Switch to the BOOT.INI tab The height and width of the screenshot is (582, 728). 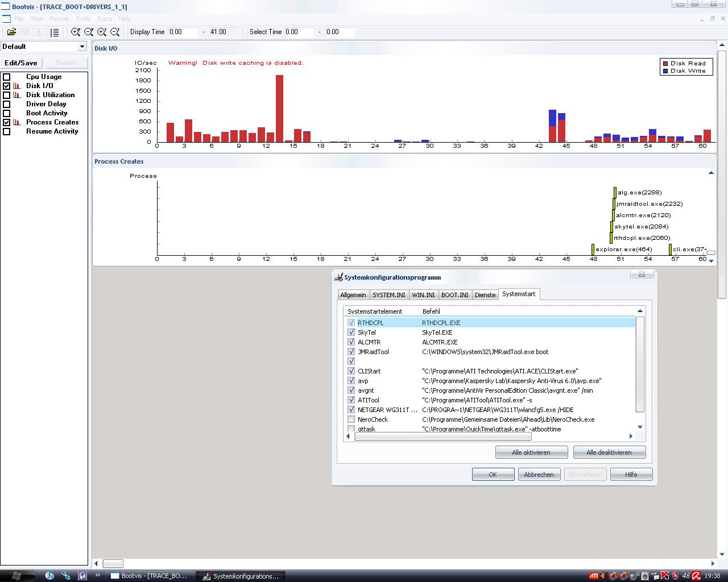click(455, 295)
